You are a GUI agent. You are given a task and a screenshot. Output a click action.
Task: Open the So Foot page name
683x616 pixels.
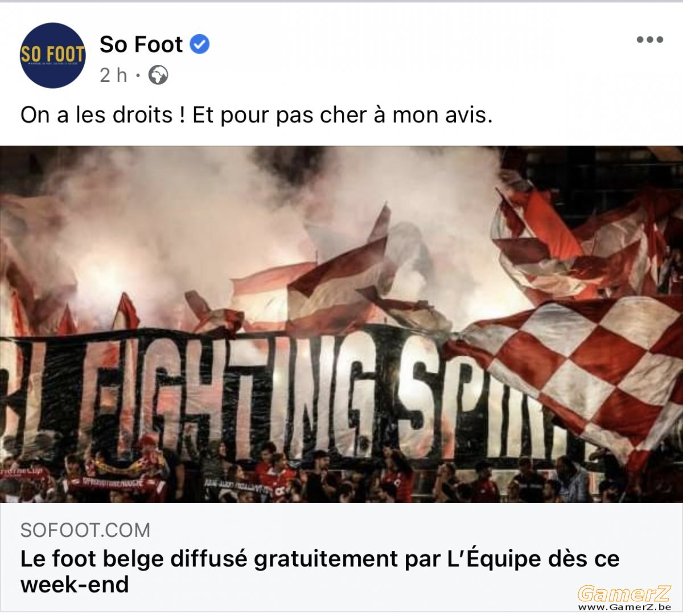pyautogui.click(x=141, y=44)
